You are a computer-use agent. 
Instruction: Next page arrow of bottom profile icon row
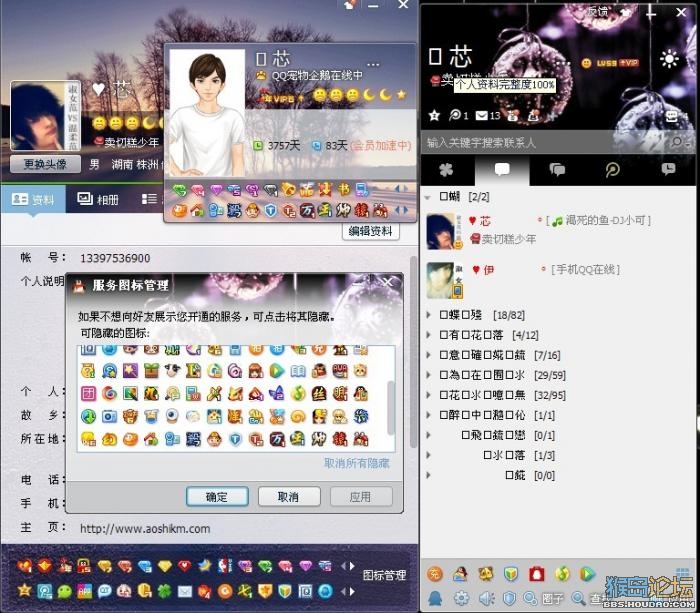click(x=352, y=592)
